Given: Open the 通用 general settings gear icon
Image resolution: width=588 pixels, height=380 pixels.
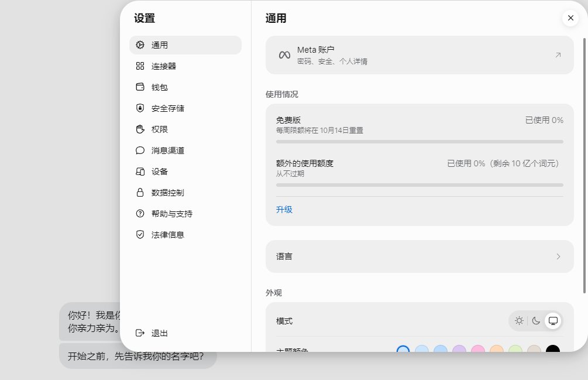Looking at the screenshot, I should 140,45.
